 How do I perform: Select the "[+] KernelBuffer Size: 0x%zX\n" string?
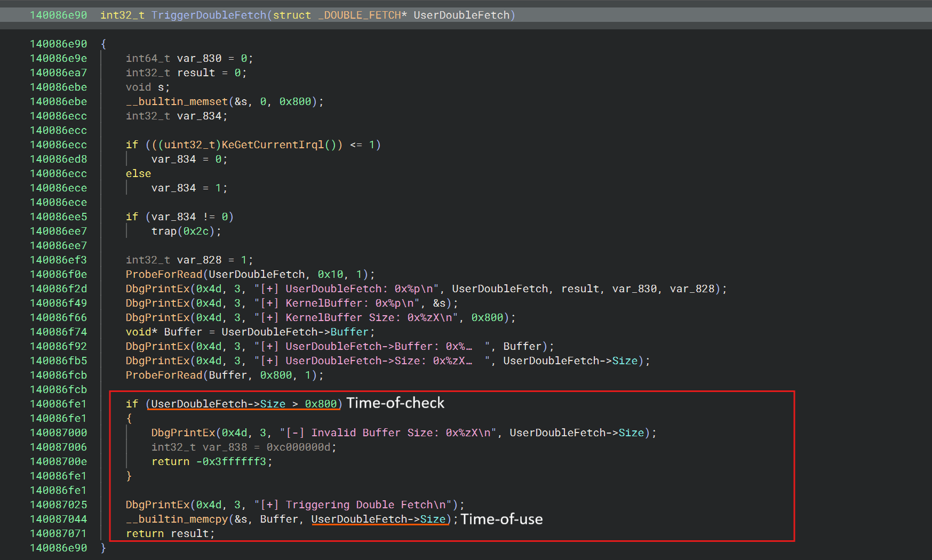pyautogui.click(x=356, y=317)
